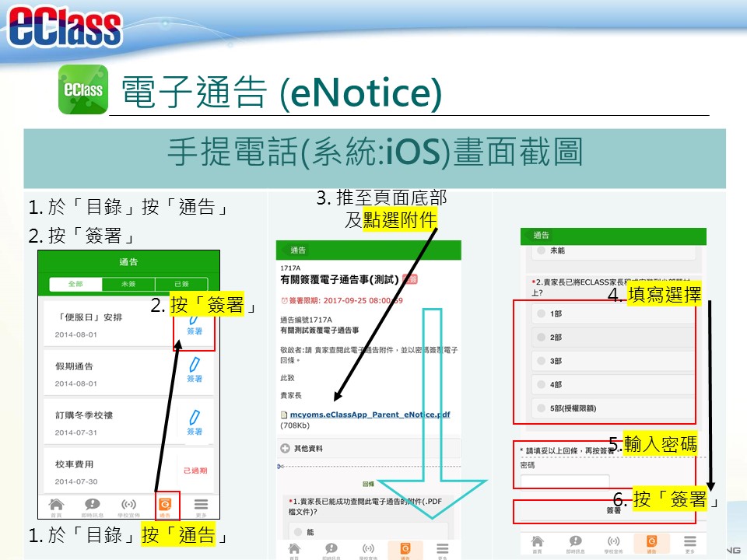Image resolution: width=747 pixels, height=560 pixels.
Task: Click the 電子通告 (eNotice) slide title
Action: [282, 92]
